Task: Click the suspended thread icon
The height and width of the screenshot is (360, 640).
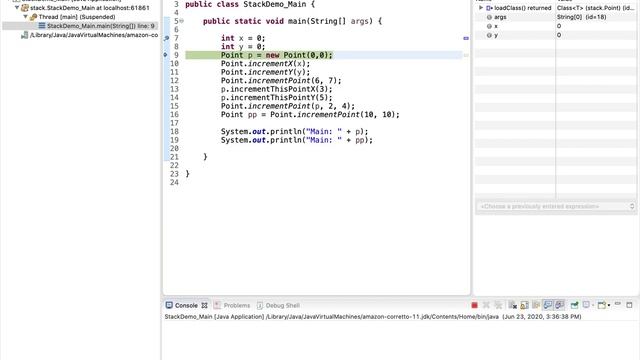Action: [33, 17]
